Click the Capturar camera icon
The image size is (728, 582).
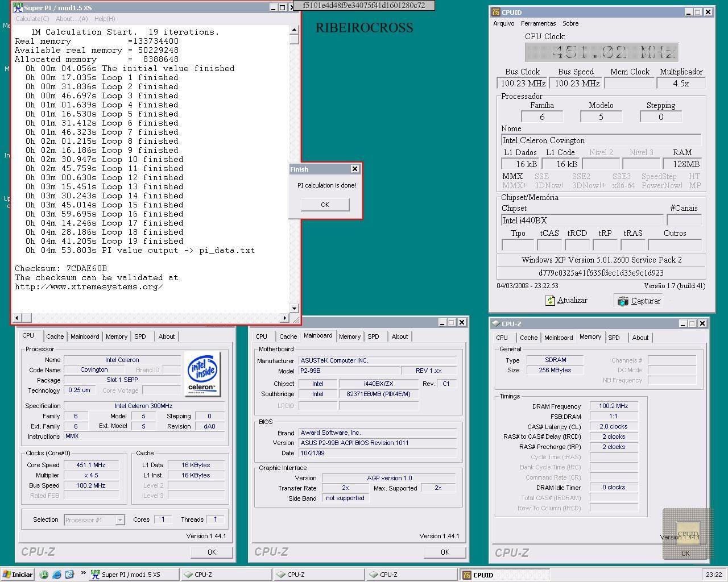[623, 301]
